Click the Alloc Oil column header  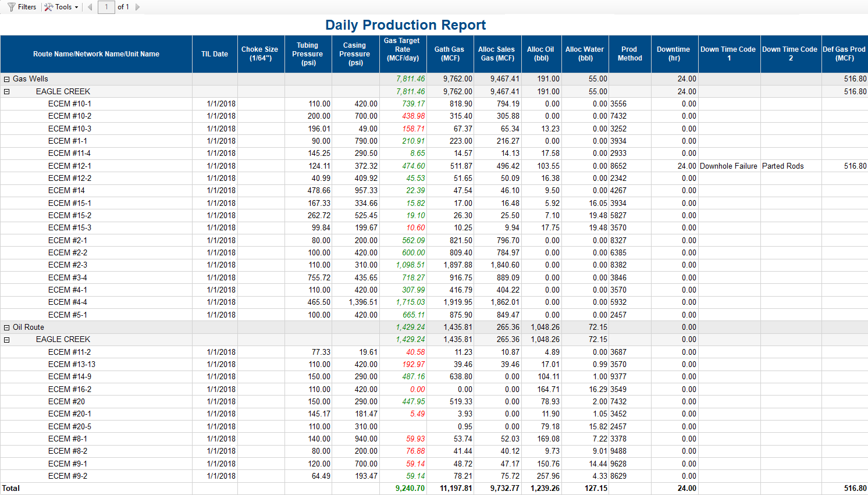pos(541,54)
